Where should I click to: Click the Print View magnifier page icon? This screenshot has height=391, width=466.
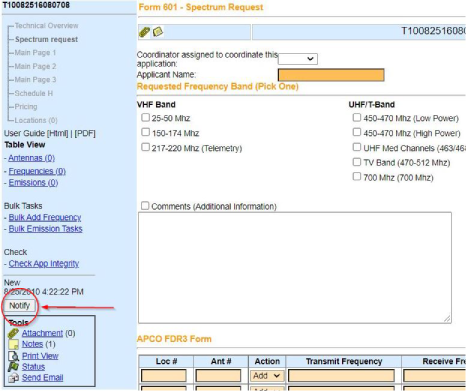[13, 356]
